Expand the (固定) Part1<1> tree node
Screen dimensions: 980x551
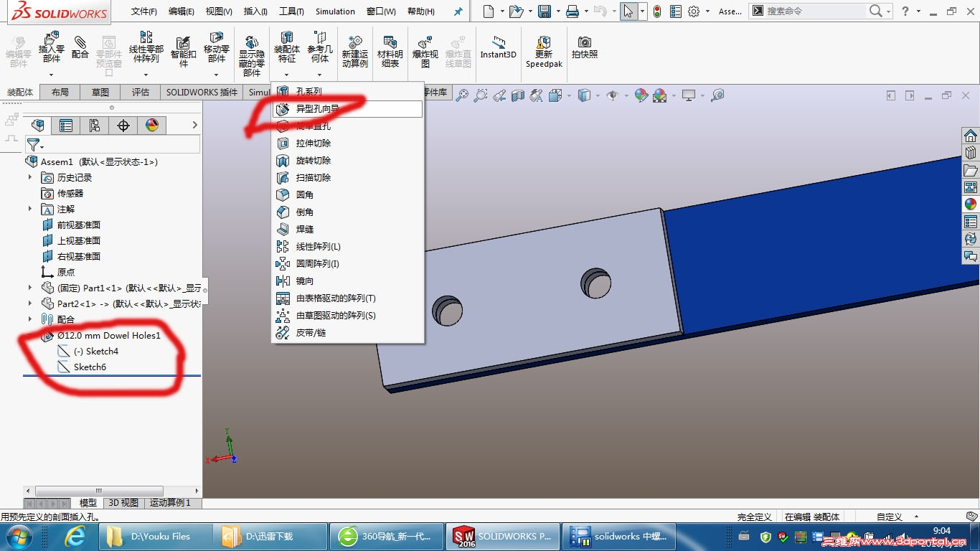30,288
